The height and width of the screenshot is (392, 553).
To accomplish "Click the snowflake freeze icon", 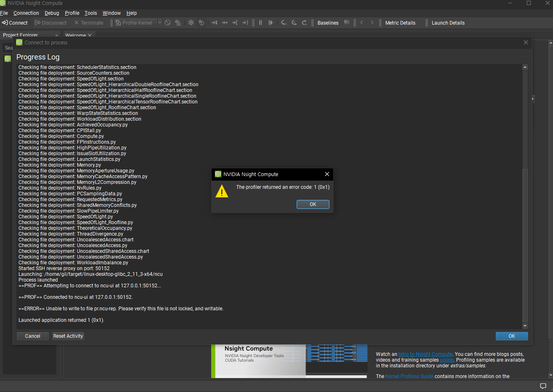I will (x=191, y=23).
